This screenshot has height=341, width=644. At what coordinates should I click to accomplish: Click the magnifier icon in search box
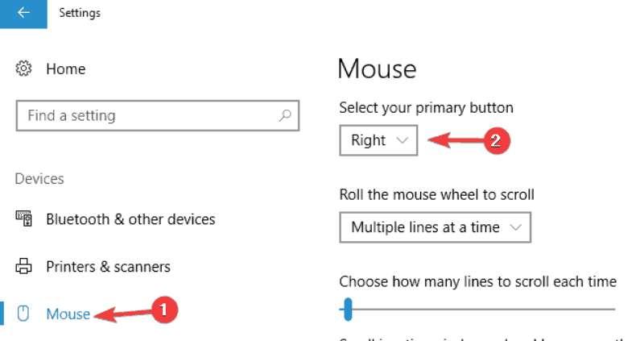285,115
